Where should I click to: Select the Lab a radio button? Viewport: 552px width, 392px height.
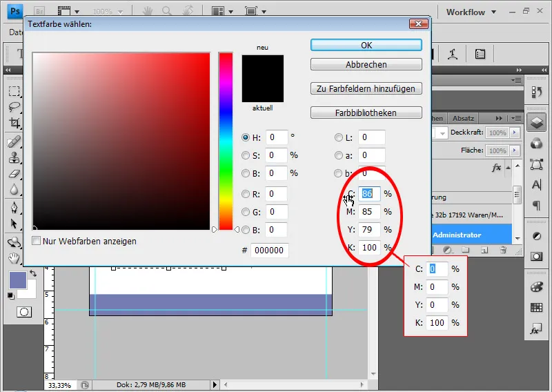click(338, 155)
